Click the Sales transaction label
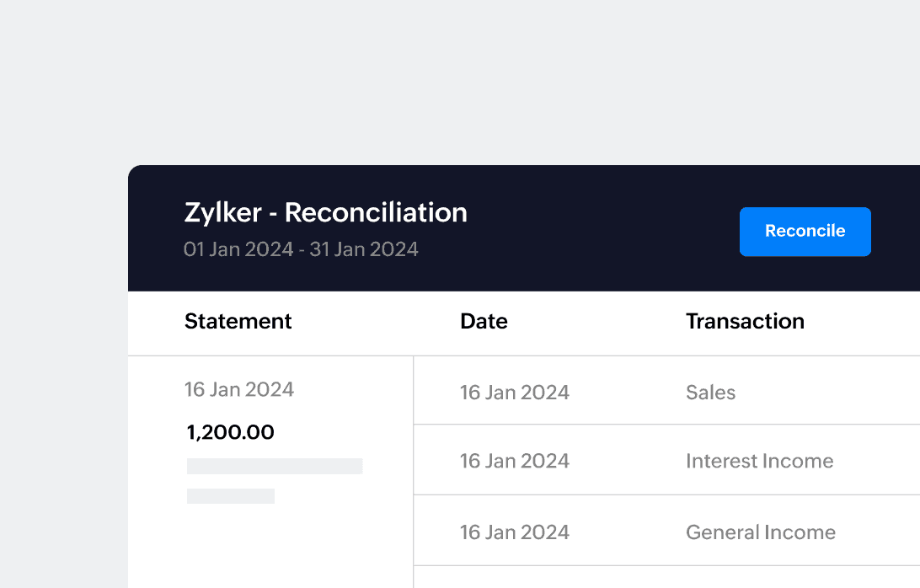The image size is (920, 588). coord(710,392)
